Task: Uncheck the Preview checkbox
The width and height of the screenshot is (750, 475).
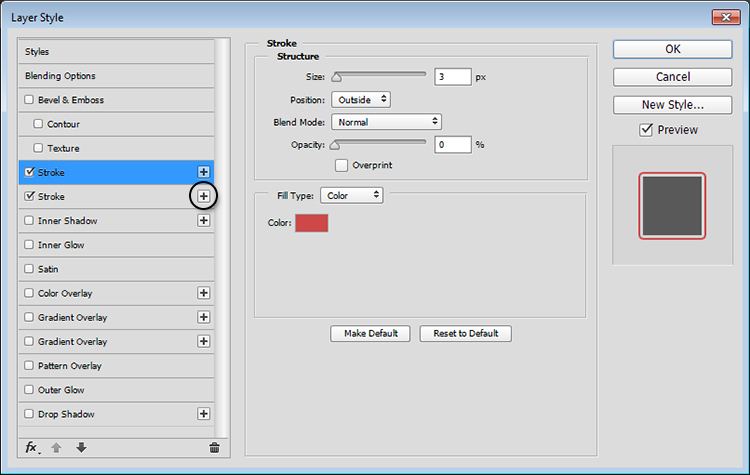Action: point(646,129)
